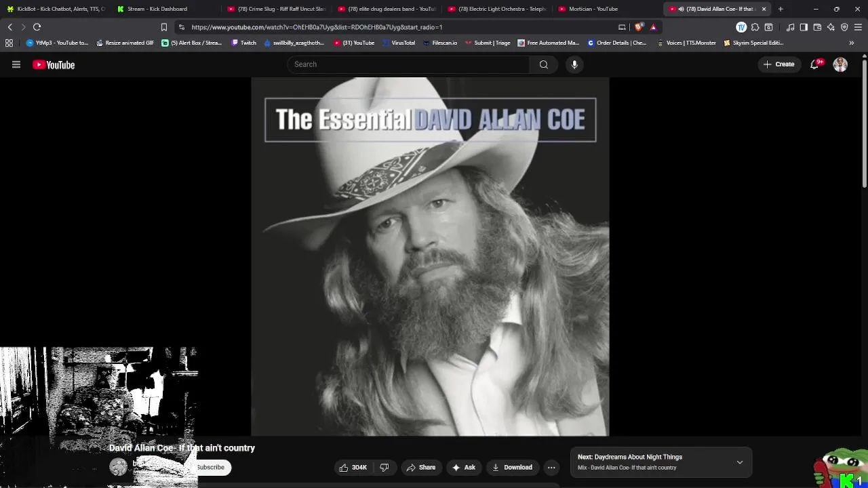Image resolution: width=868 pixels, height=488 pixels.
Task: Open the Voices | TTS.Monster bookmark
Action: (x=686, y=43)
